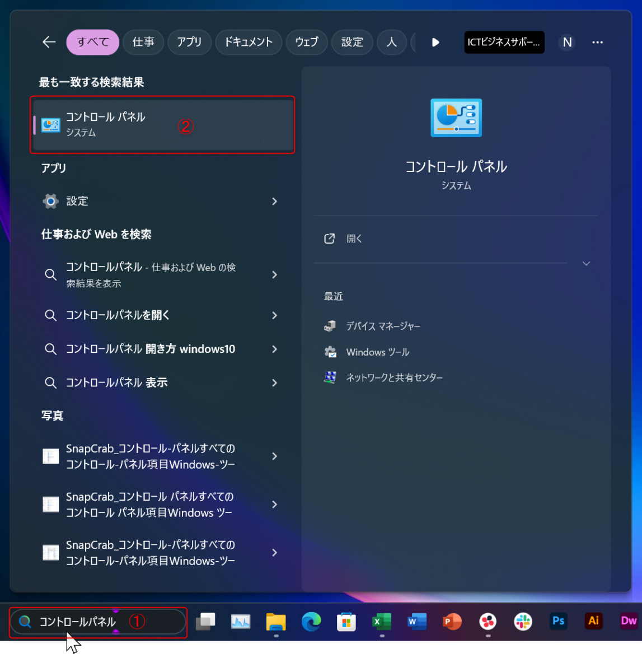
Task: Click SnapCrab_コントロール パネルすべての photo thumbnail
Action: click(x=50, y=505)
